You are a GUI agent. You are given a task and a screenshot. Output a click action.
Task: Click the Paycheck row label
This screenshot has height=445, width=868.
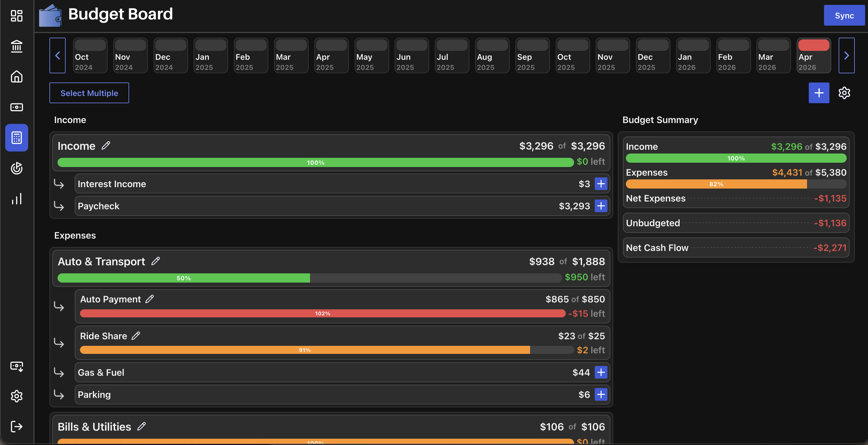[98, 206]
